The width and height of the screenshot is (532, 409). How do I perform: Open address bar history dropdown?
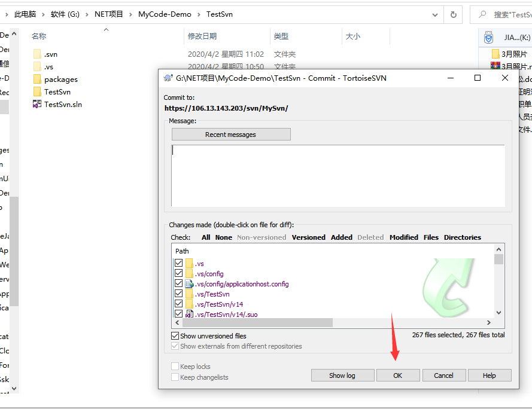[x=435, y=15]
